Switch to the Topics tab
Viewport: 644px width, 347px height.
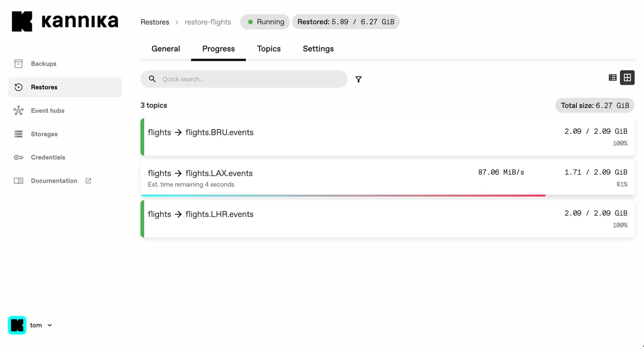click(x=269, y=49)
